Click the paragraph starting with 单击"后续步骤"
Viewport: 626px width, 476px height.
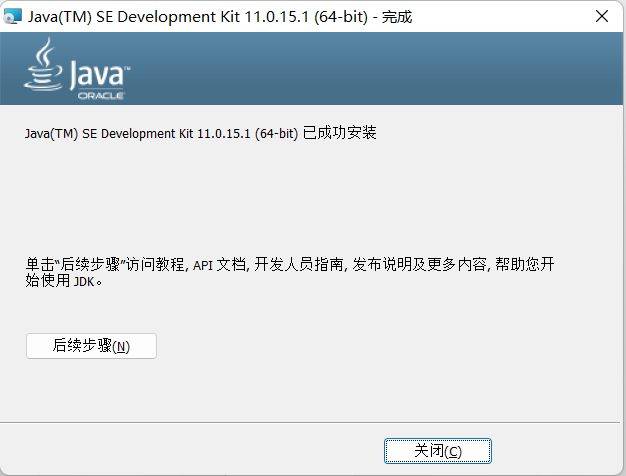289,272
